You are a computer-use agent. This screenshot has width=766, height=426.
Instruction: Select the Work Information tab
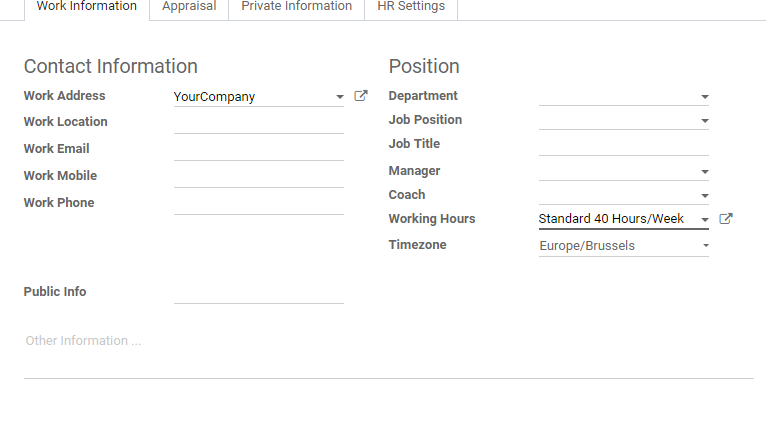tap(86, 7)
